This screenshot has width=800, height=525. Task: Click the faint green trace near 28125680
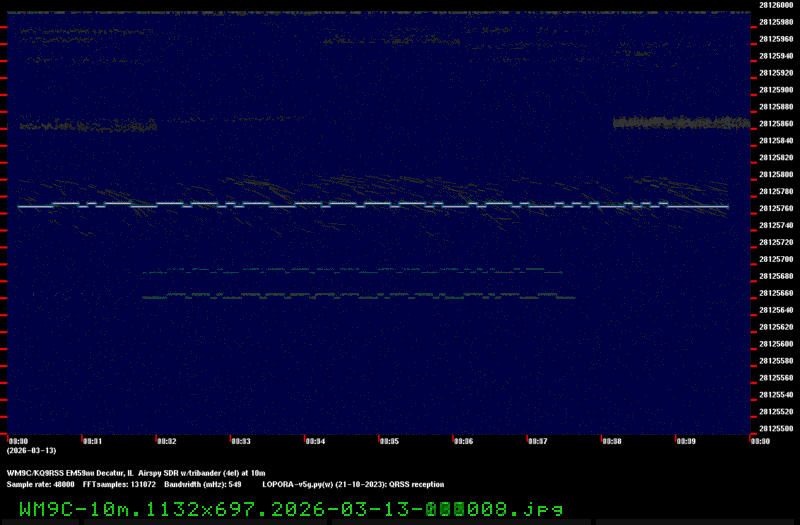coord(350,271)
